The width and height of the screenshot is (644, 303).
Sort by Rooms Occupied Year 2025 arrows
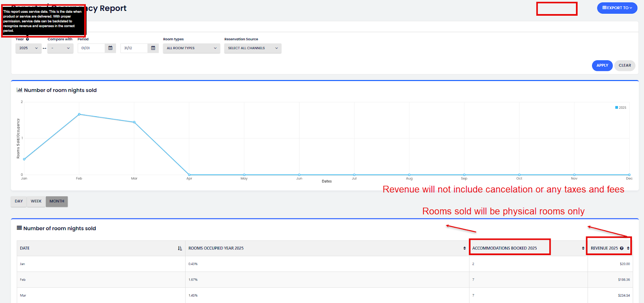(464, 248)
